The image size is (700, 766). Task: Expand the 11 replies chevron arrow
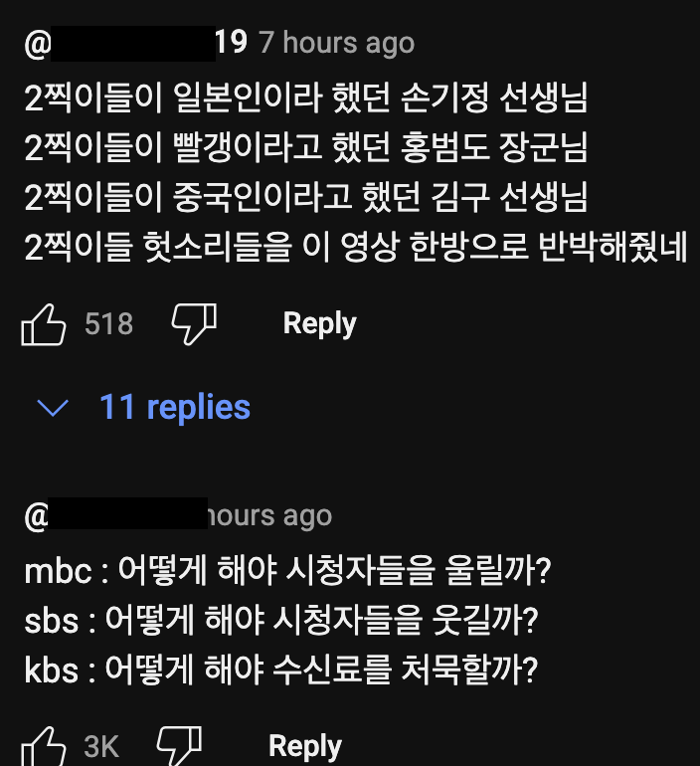point(52,408)
